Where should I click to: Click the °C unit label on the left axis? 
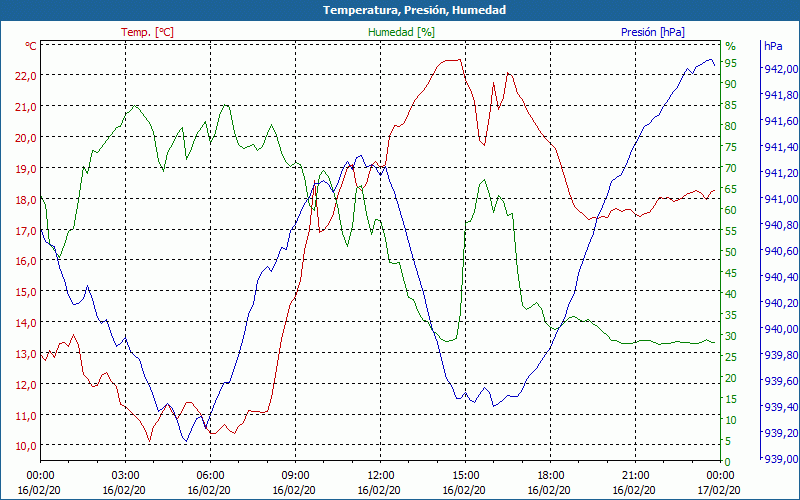point(31,46)
